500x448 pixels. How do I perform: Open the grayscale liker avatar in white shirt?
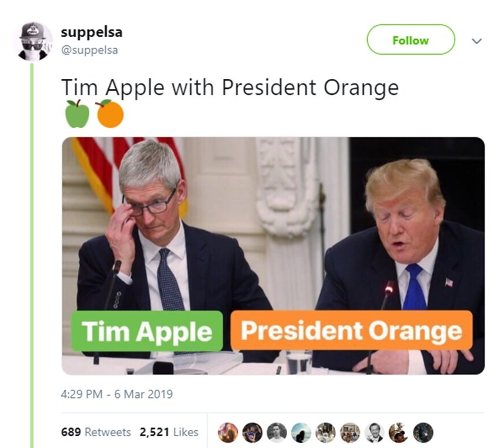coord(276,432)
